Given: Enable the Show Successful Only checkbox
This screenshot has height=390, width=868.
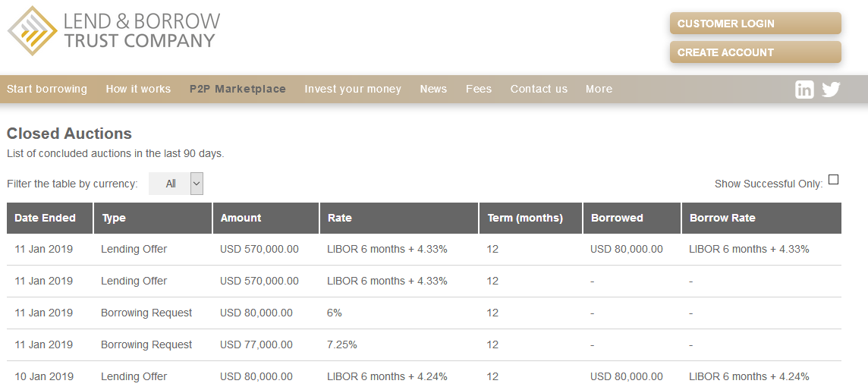Looking at the screenshot, I should 833,180.
